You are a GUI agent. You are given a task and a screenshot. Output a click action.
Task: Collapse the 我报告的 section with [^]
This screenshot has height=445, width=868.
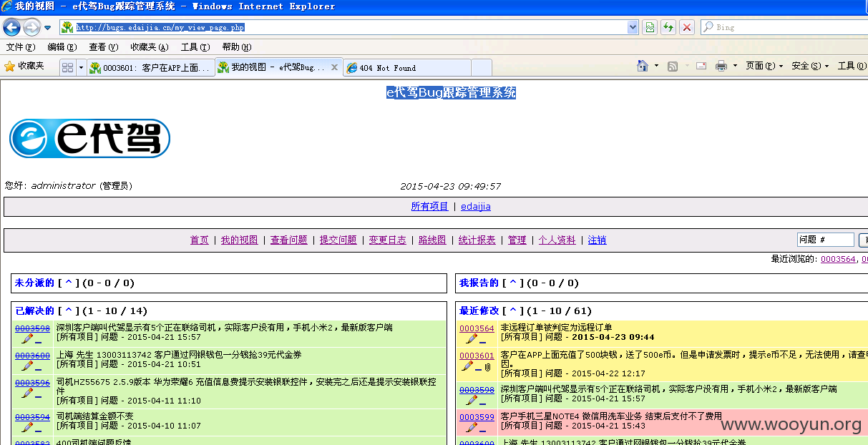point(512,283)
